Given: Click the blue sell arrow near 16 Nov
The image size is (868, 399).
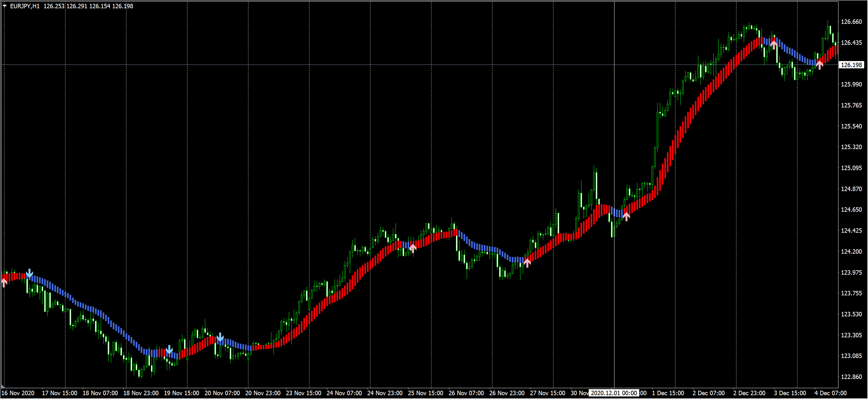Looking at the screenshot, I should click(x=30, y=273).
